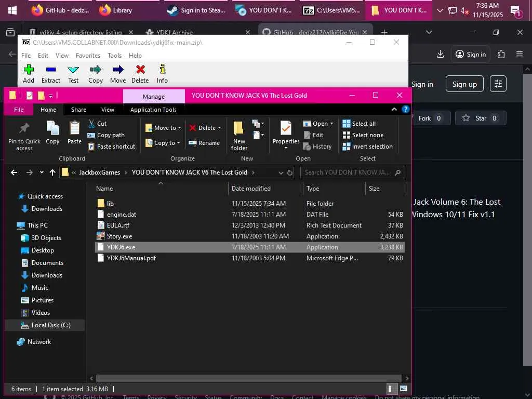
Task: Click Select none in the ribbon
Action: [363, 135]
